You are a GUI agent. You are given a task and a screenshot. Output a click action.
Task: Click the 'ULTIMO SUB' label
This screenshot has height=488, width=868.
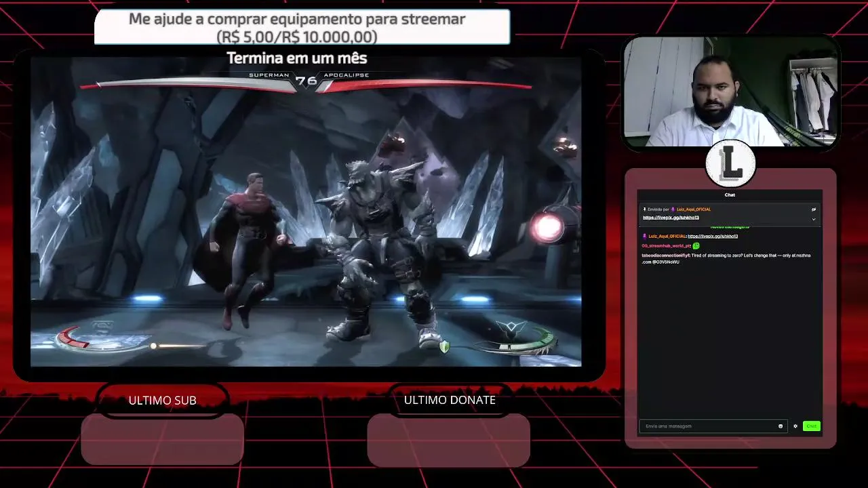(x=163, y=401)
